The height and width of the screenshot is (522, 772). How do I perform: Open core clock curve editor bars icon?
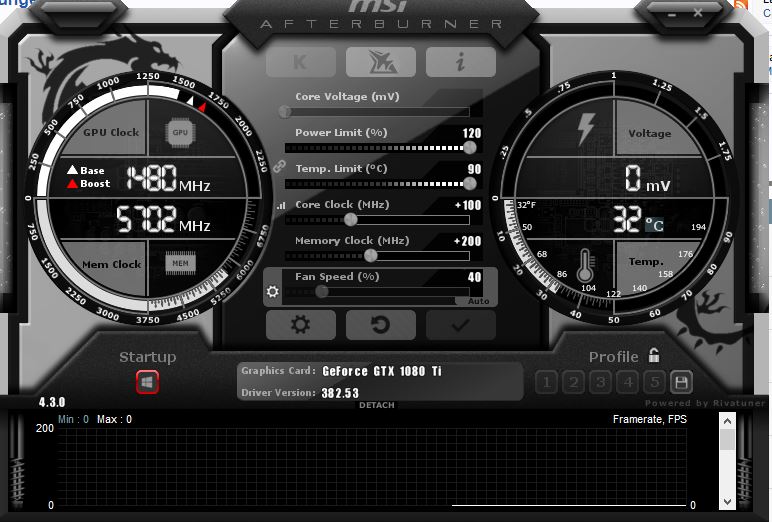[281, 206]
